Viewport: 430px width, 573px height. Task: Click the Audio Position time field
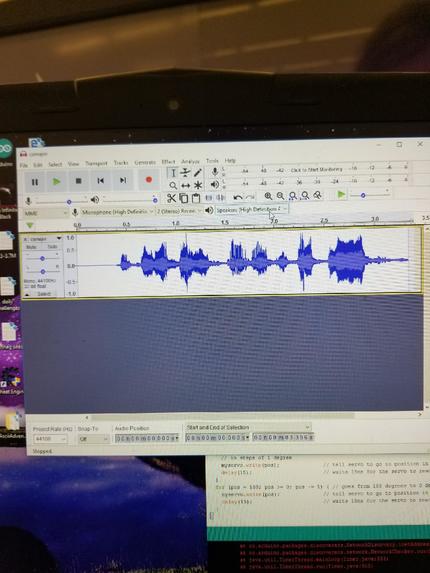tap(147, 438)
